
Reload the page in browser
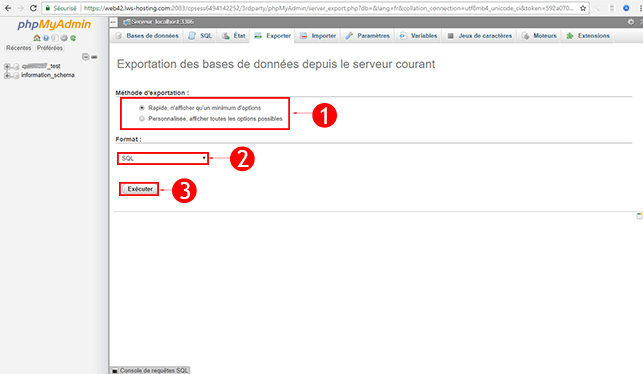pyautogui.click(x=33, y=8)
